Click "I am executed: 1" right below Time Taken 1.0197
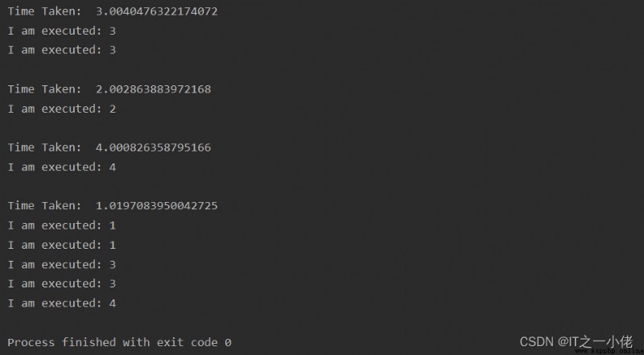 tap(62, 225)
